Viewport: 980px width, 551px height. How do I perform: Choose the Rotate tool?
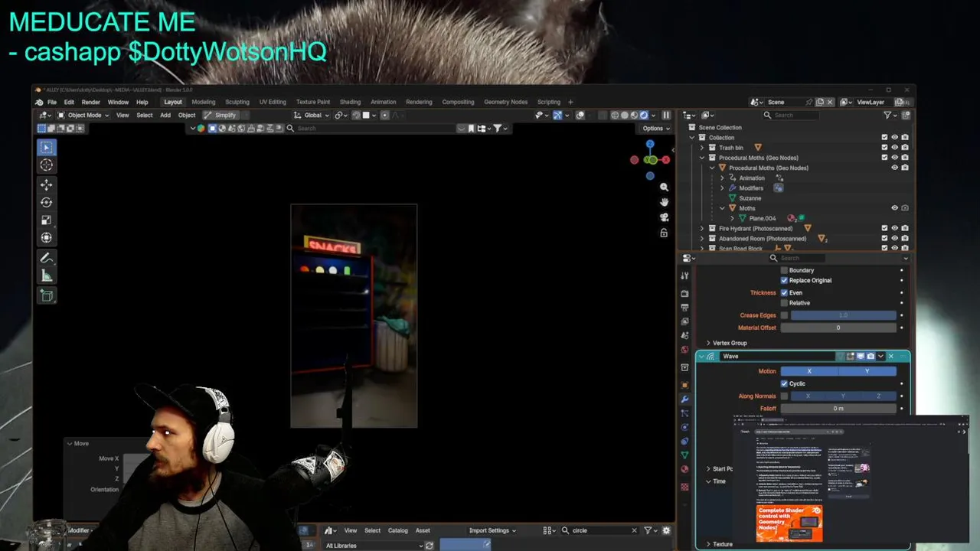coord(47,202)
